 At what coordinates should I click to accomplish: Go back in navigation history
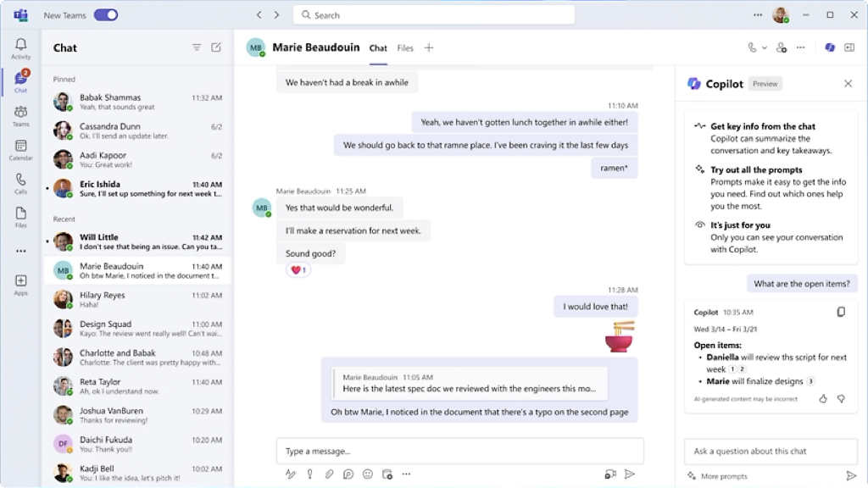point(259,15)
